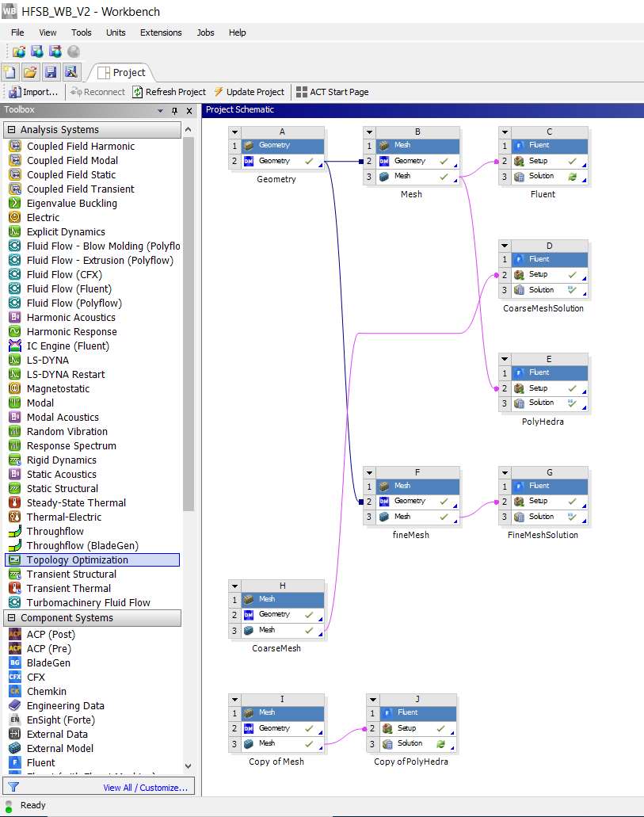This screenshot has height=817, width=644.
Task: Select Transient Structural in the toolbox
Action: pos(71,575)
